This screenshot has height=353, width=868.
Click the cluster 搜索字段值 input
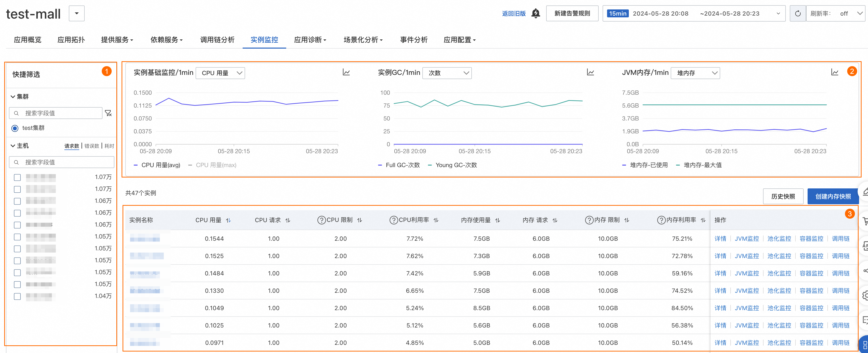(x=56, y=113)
